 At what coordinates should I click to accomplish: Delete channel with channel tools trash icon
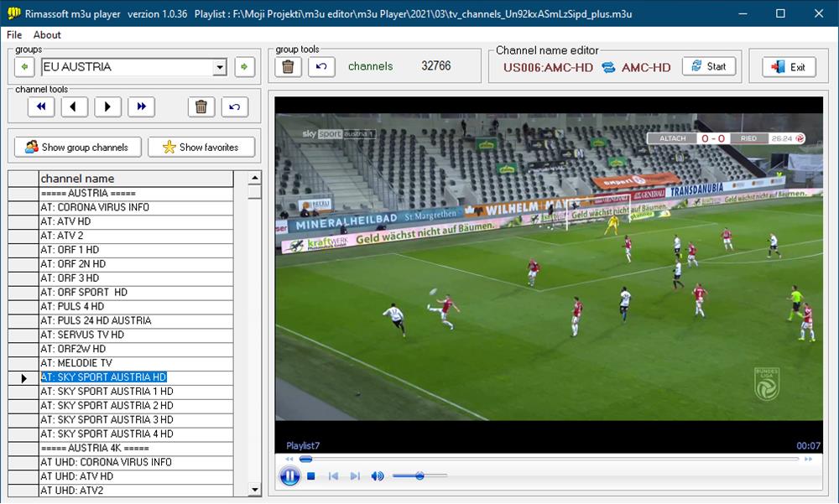(200, 107)
